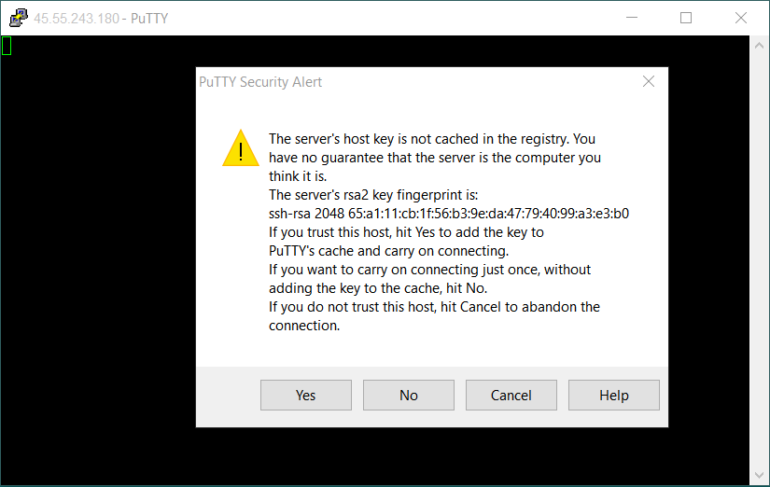Click the yellow warning triangle icon

coord(241,148)
